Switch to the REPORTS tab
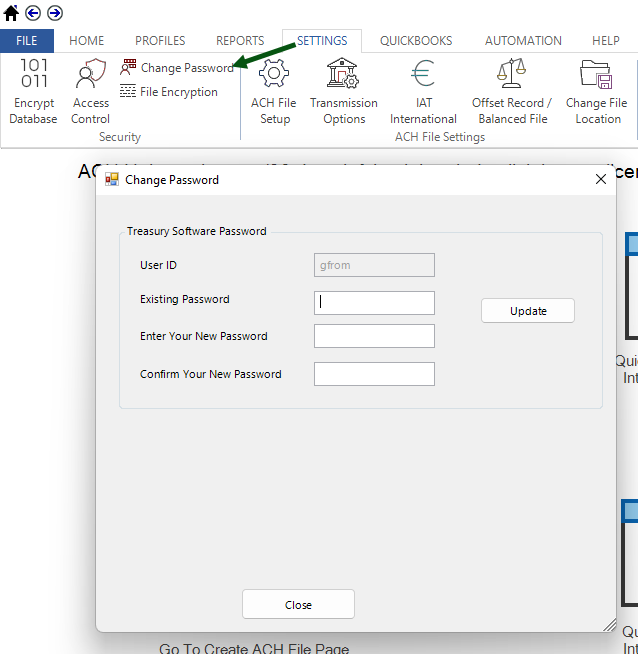The image size is (638, 654). [240, 41]
